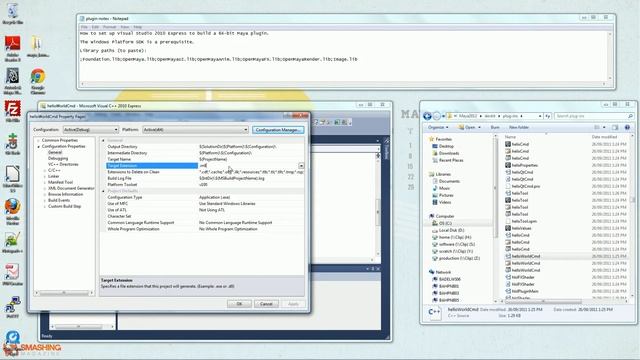
Task: Open the Target Extension value dropdown arrow
Action: [x=301, y=166]
